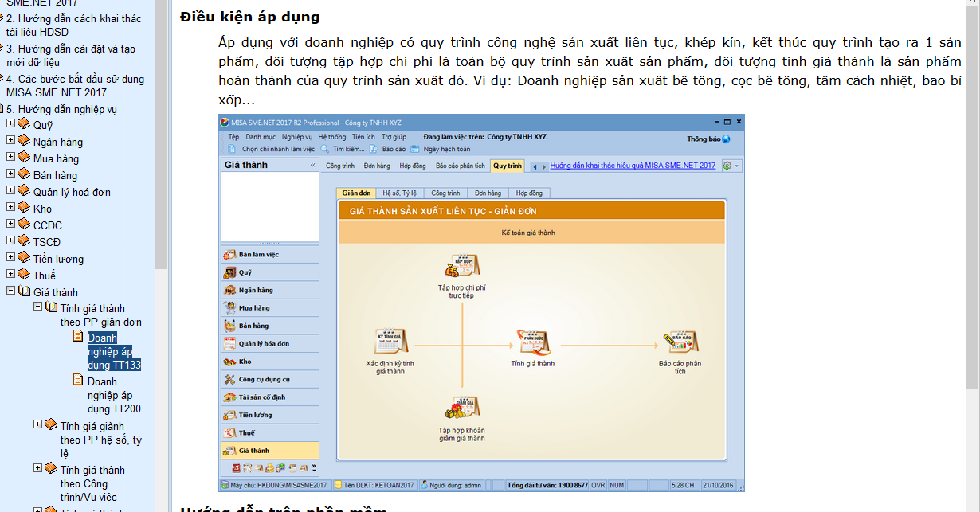
Task: Expand the CCDC tree node
Action: click(10, 225)
